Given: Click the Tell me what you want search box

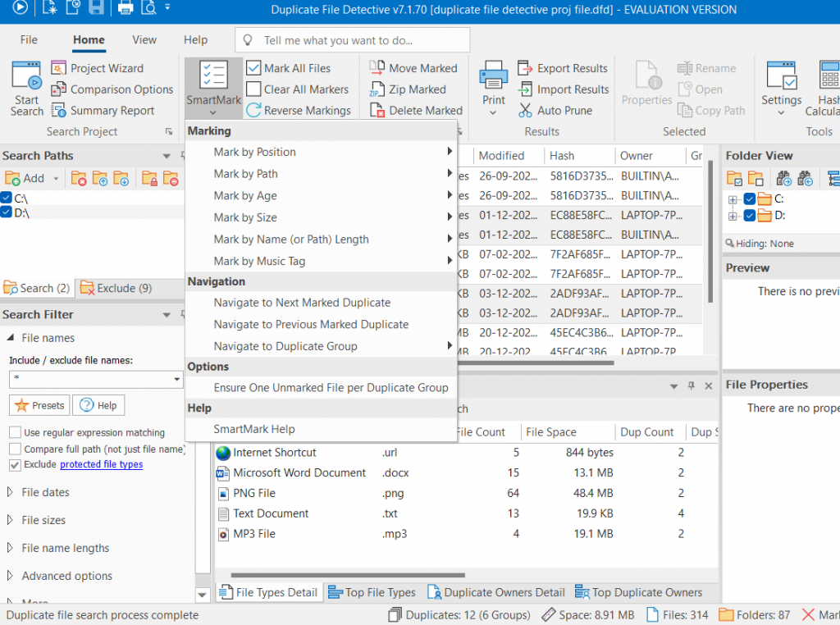Looking at the screenshot, I should pyautogui.click(x=353, y=40).
